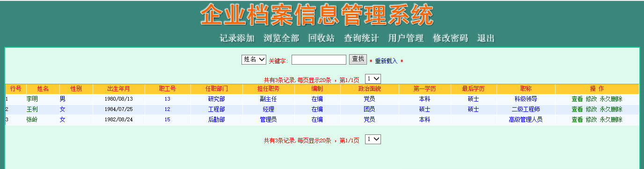Expand the 姓名 search field dropdown
Viewport: 644px width, 169px height.
point(254,59)
